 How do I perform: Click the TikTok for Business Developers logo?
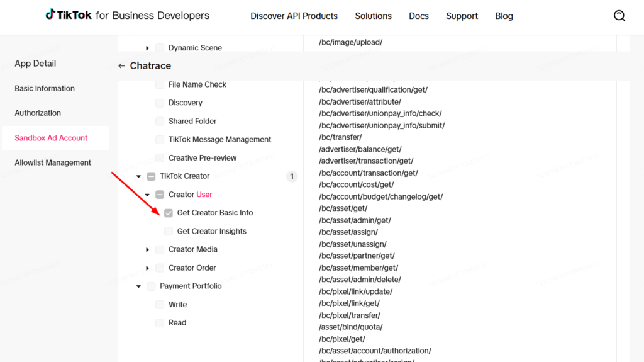coord(127,16)
